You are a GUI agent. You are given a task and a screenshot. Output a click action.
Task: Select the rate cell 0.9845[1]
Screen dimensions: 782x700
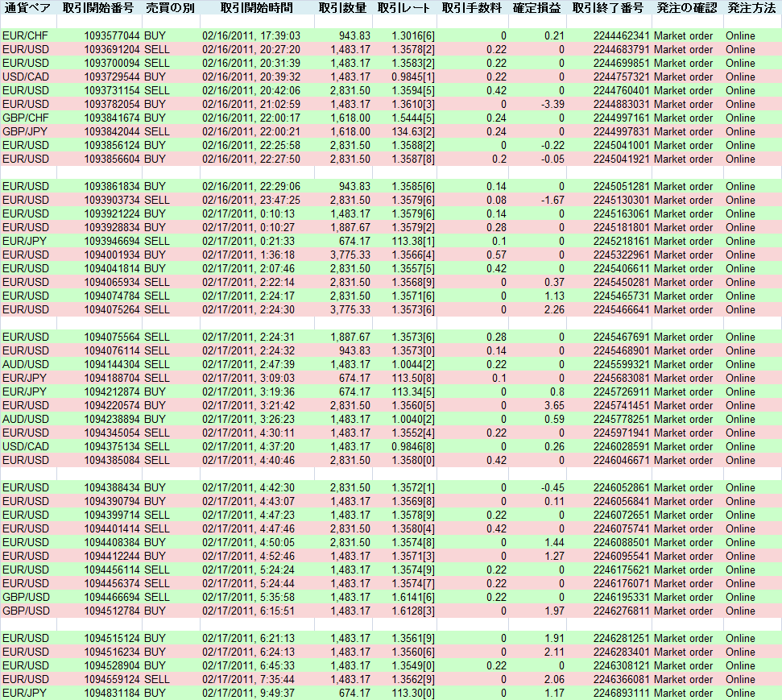point(412,77)
